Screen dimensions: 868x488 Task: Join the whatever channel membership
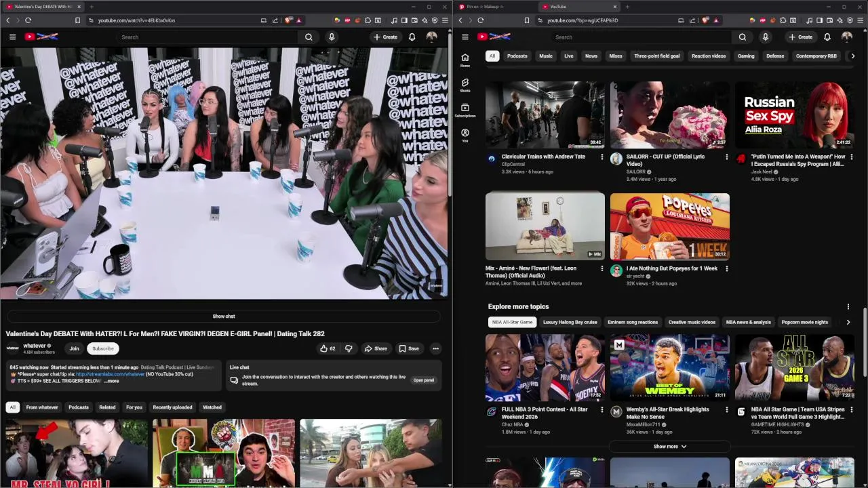[74, 348]
